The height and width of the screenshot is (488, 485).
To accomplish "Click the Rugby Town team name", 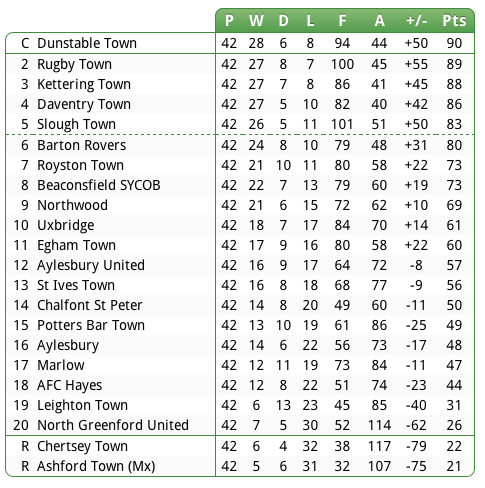I will pos(74,64).
